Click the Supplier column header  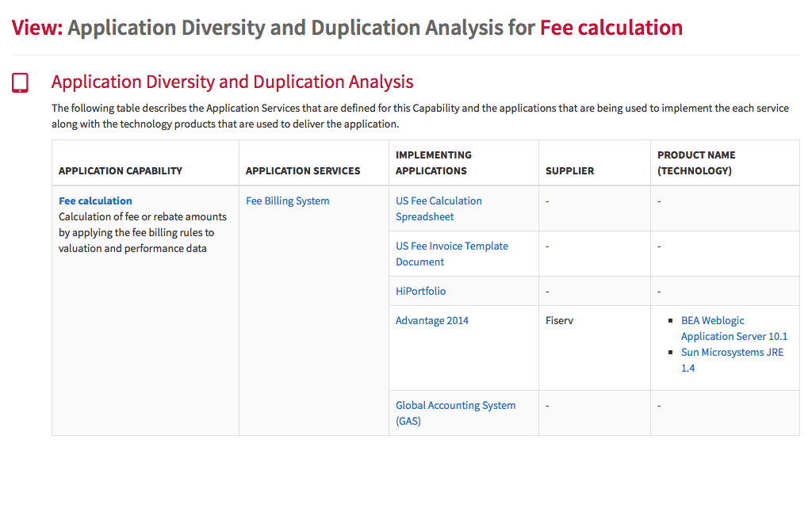coord(569,170)
